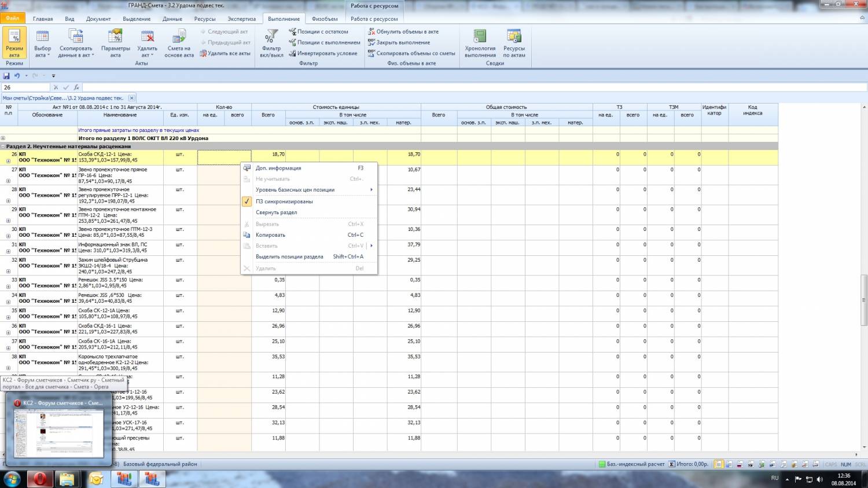The height and width of the screenshot is (488, 868).
Task: Launch Opera from the Windows taskbar
Action: pos(40,479)
